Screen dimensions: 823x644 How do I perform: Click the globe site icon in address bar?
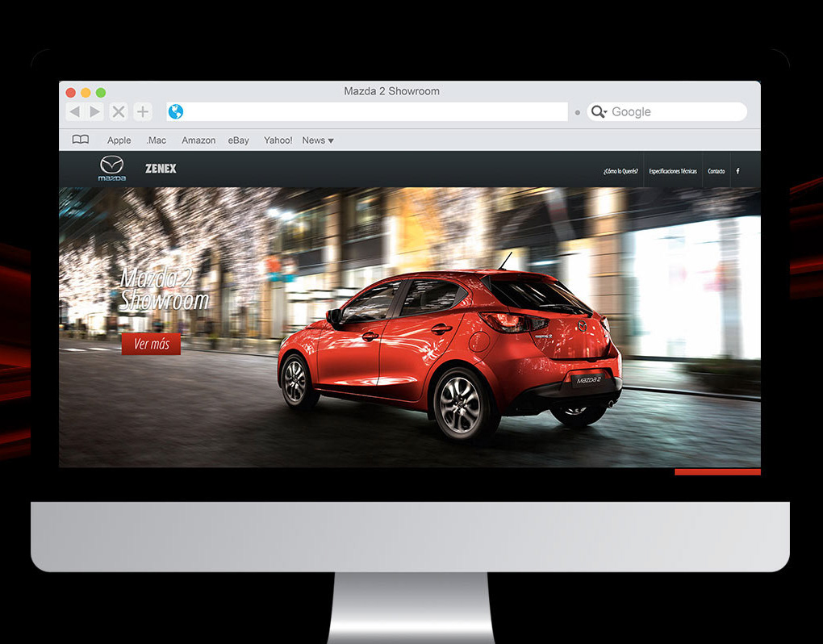tap(175, 112)
